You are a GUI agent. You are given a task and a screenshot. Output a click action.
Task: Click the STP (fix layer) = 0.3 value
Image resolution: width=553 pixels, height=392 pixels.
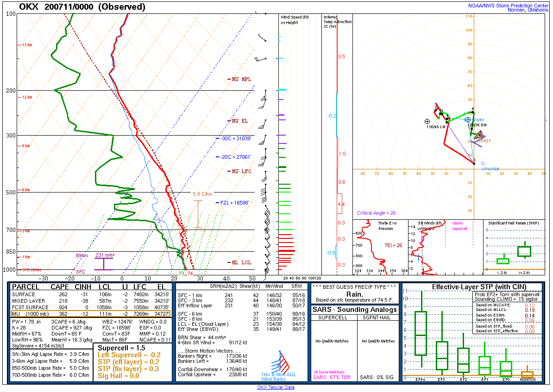point(128,369)
